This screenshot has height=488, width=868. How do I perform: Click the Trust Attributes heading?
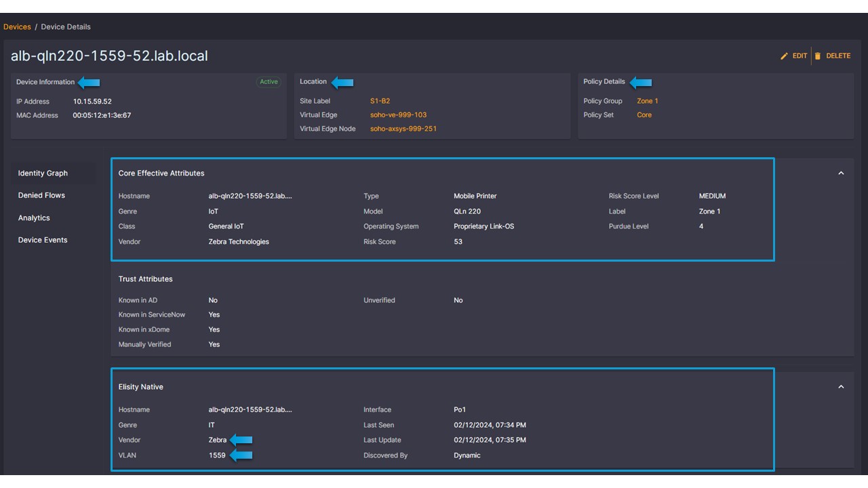click(x=145, y=279)
